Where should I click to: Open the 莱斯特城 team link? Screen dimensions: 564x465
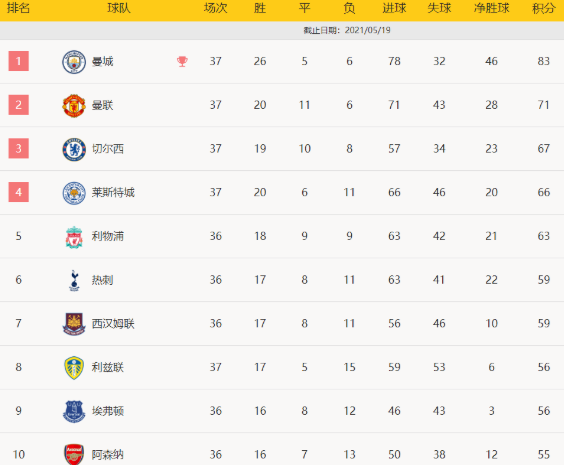pos(113,193)
